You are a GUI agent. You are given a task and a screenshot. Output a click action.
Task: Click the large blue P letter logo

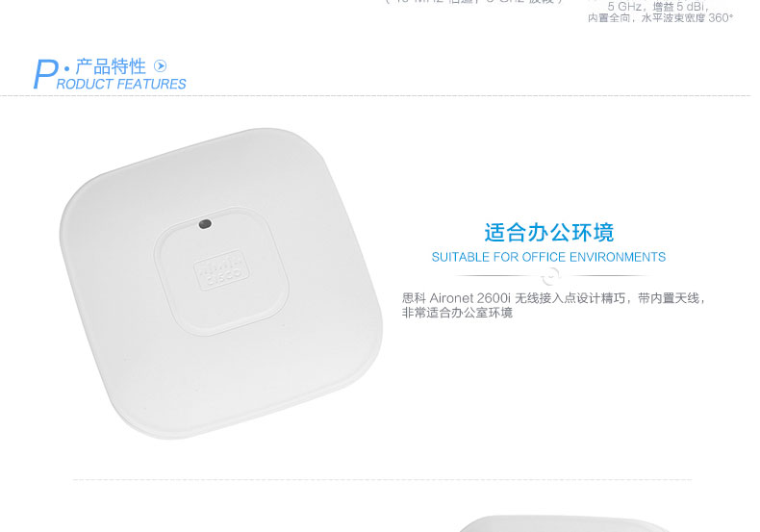click(x=44, y=74)
